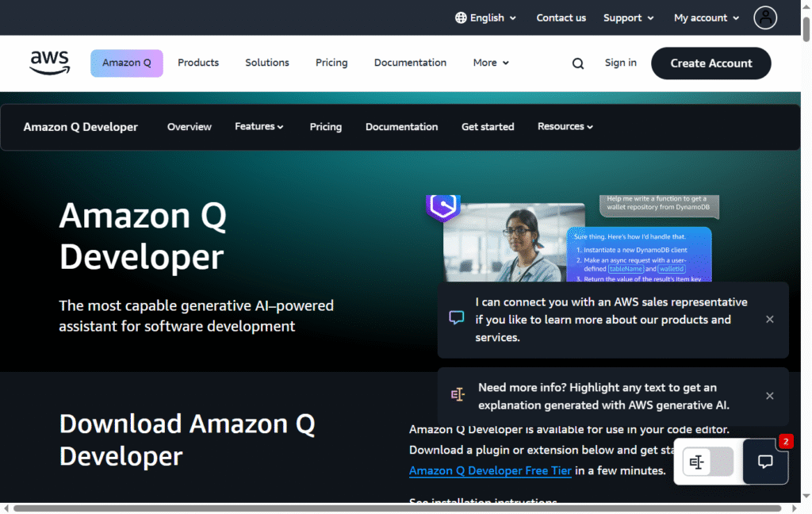Click the Create Account button
The height and width of the screenshot is (514, 812).
(711, 63)
